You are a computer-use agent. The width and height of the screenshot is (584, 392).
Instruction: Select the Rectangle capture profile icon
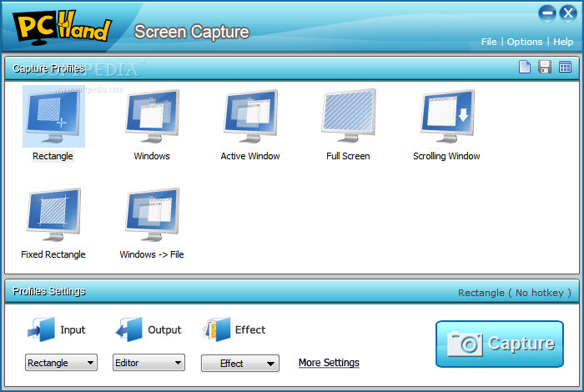point(53,116)
